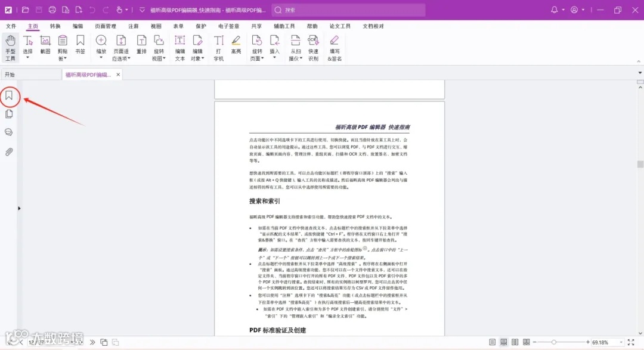Click the Print icon in title bar
The width and height of the screenshot is (644, 350).
pyautogui.click(x=52, y=10)
